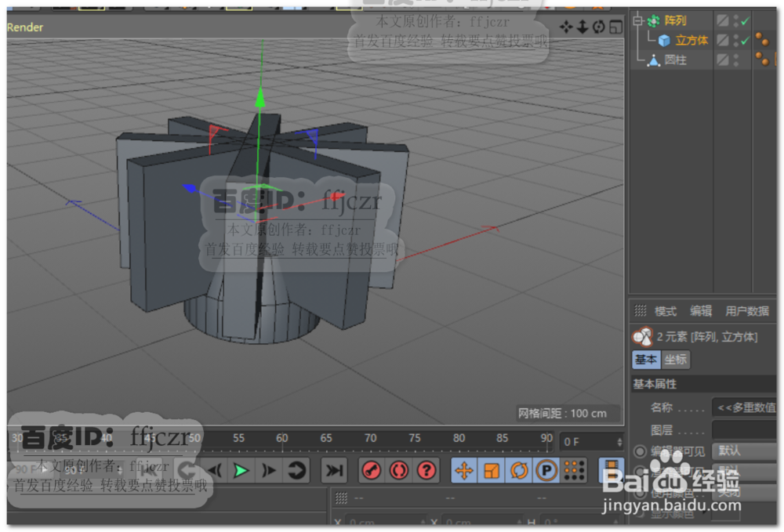Viewport: 784px width, 532px height.
Task: Click the layer square icon on the 圆柱 row
Action: tap(723, 60)
